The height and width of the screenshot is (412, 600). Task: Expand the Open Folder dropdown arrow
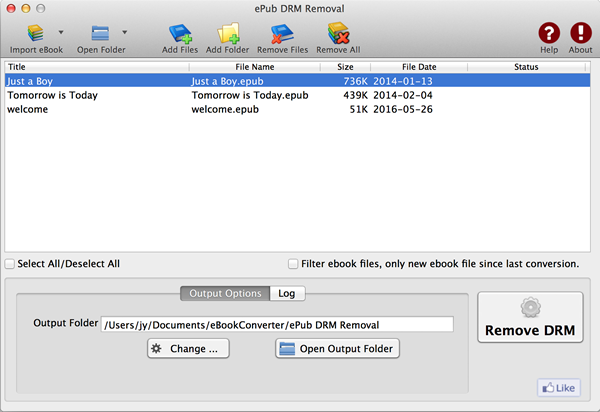pyautogui.click(x=124, y=33)
